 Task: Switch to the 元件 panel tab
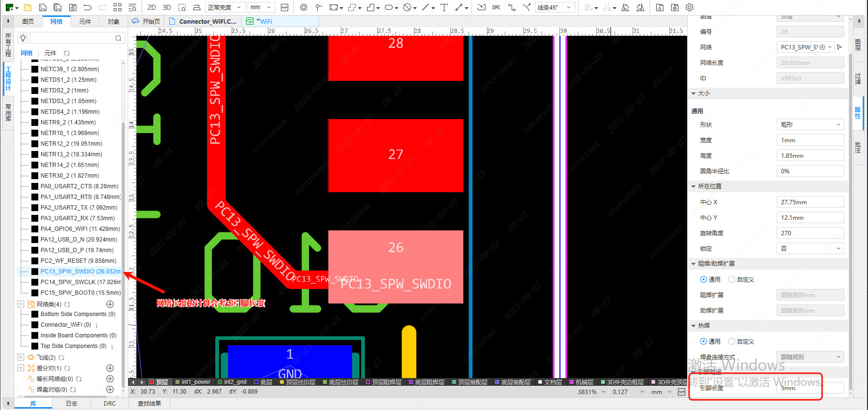point(85,21)
